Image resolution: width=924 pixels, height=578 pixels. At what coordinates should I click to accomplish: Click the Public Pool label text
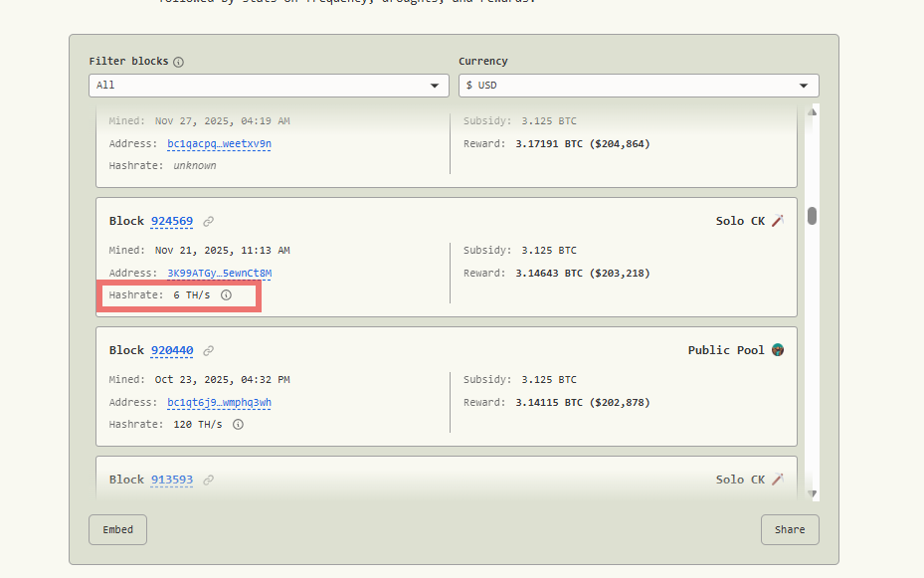726,350
